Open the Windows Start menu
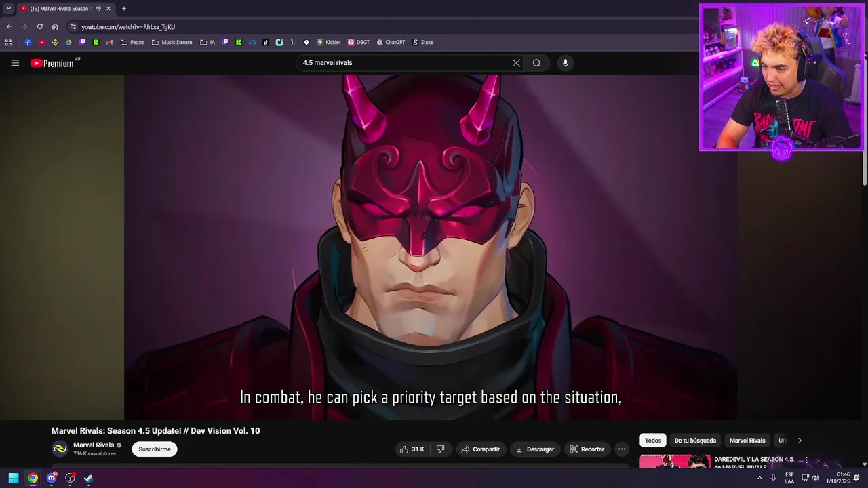Viewport: 868px width, 488px height. pyautogui.click(x=14, y=478)
